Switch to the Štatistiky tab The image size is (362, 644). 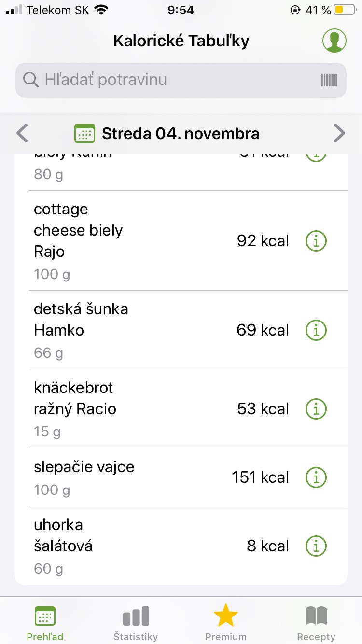tap(136, 623)
